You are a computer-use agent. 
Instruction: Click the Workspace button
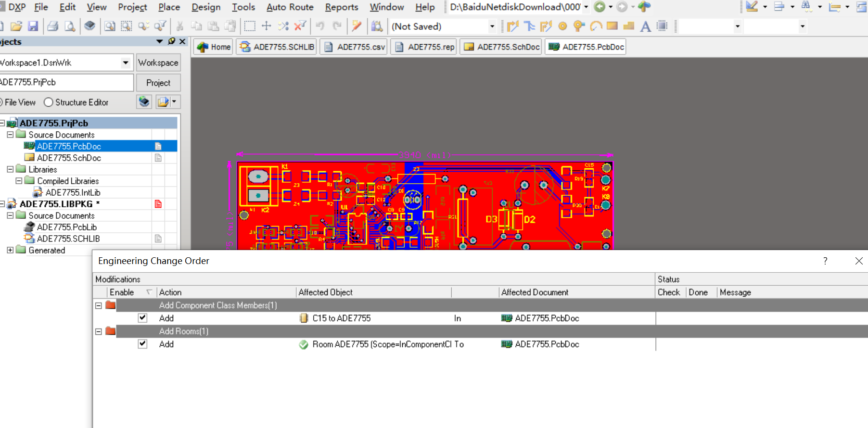click(x=158, y=63)
